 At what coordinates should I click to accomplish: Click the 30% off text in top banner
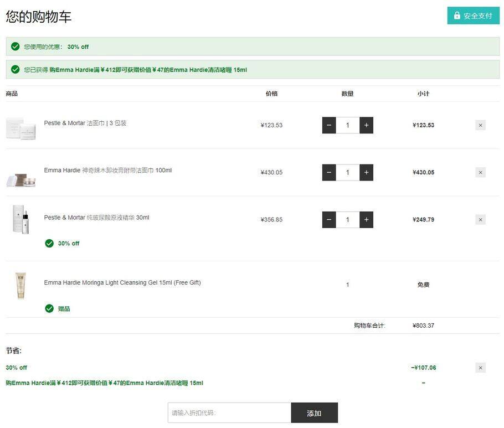78,47
